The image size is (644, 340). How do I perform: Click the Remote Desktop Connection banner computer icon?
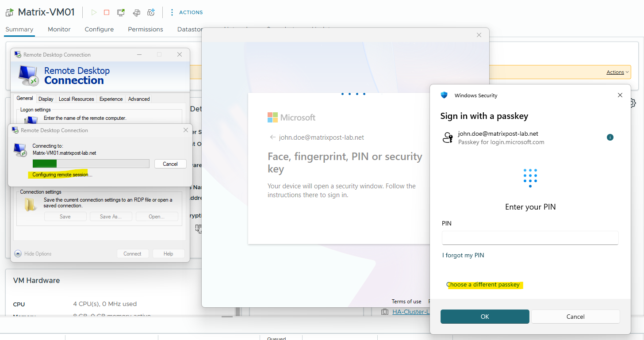(x=29, y=75)
